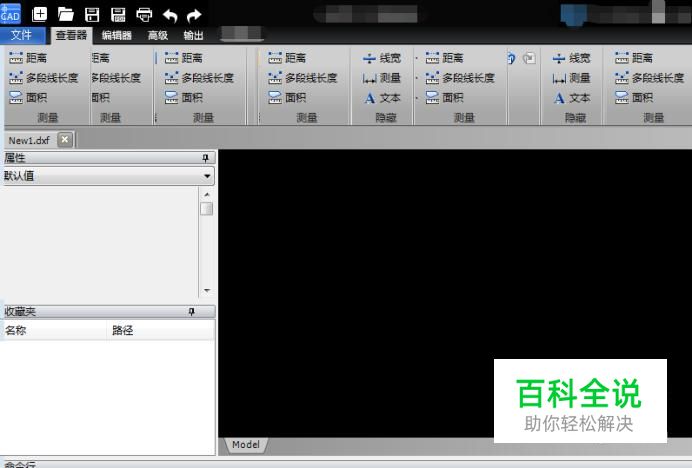Switch to the 查看器 ribbon tab
The image size is (692, 468).
(71, 35)
